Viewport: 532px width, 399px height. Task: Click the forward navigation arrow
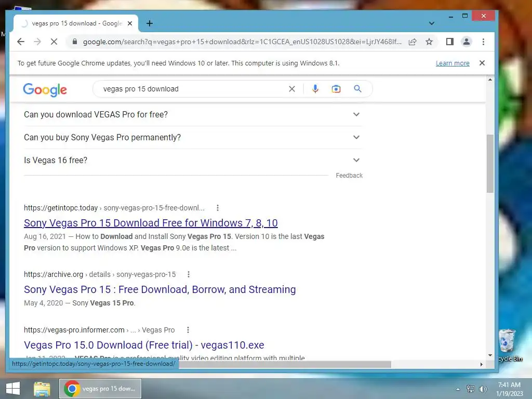[x=37, y=42]
